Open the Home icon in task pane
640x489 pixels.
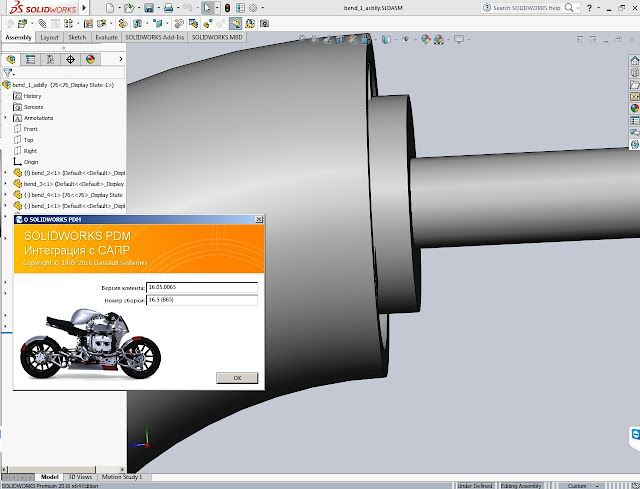[x=634, y=61]
